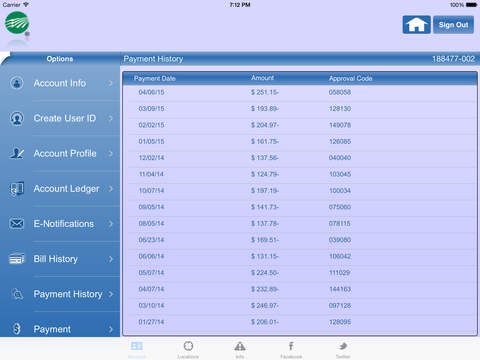Select the 04/06/15 payment row
The height and width of the screenshot is (360, 480).
click(300, 92)
